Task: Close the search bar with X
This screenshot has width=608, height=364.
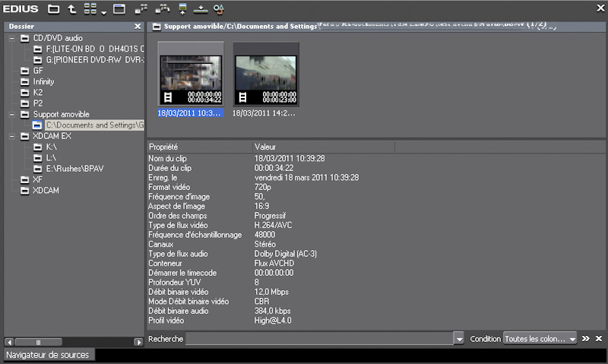Action: 599,338
